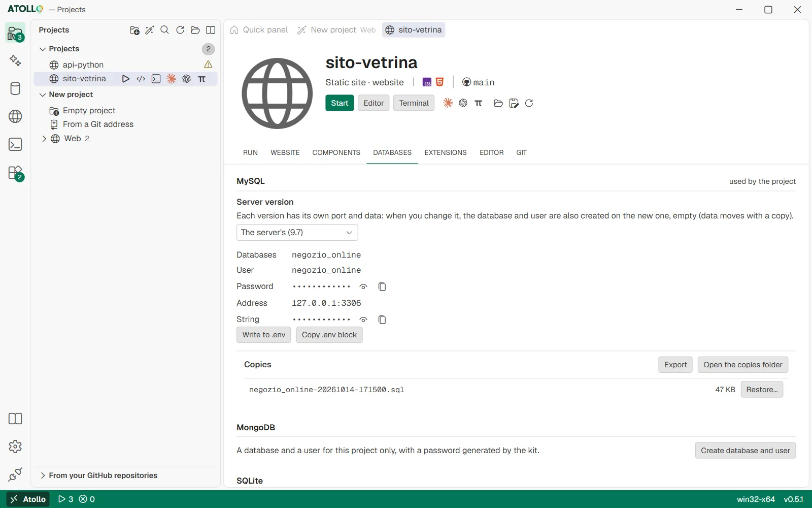Switch to the RUN tab

point(250,152)
